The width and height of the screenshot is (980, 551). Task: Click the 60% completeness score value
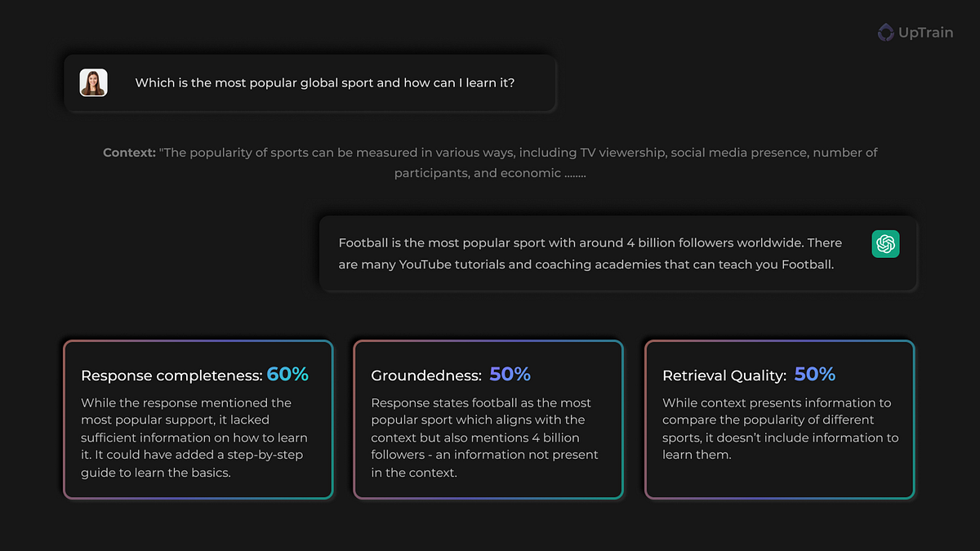coord(287,375)
